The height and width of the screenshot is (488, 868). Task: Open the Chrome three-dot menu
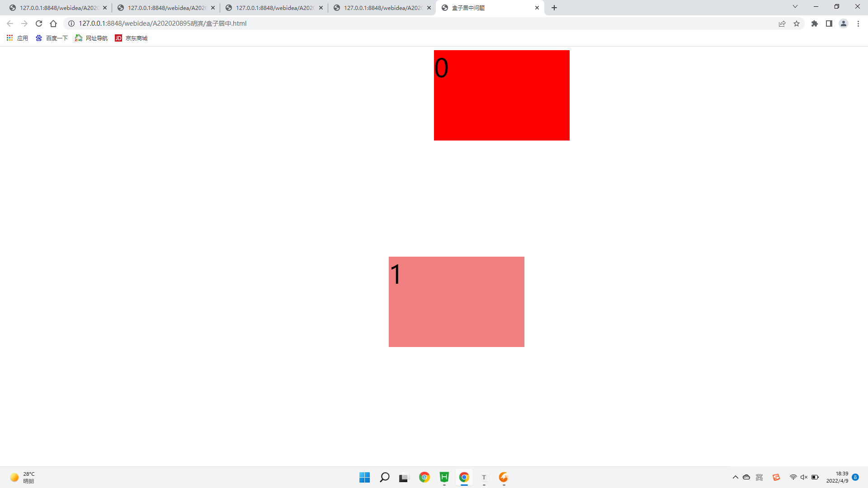point(858,23)
